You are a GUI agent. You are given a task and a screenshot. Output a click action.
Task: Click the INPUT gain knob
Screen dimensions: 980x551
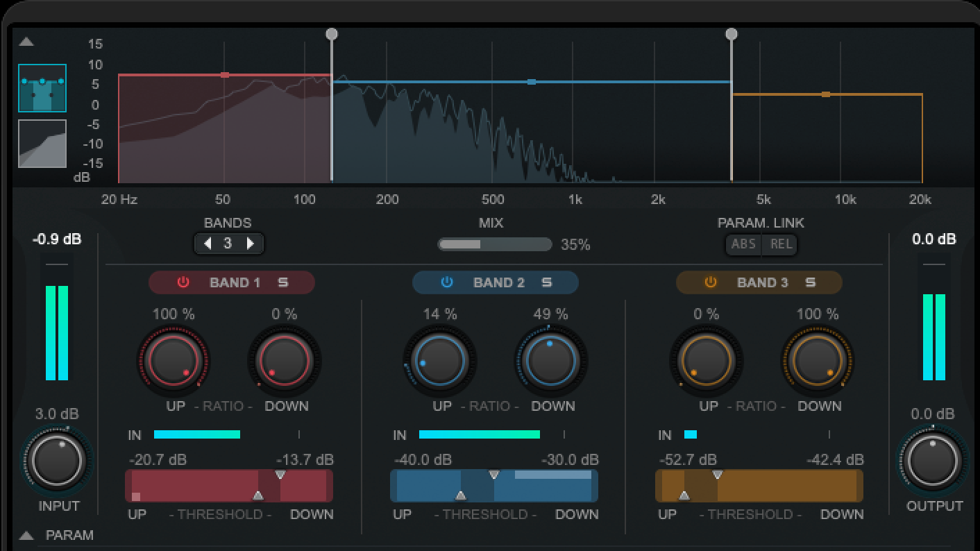point(58,459)
